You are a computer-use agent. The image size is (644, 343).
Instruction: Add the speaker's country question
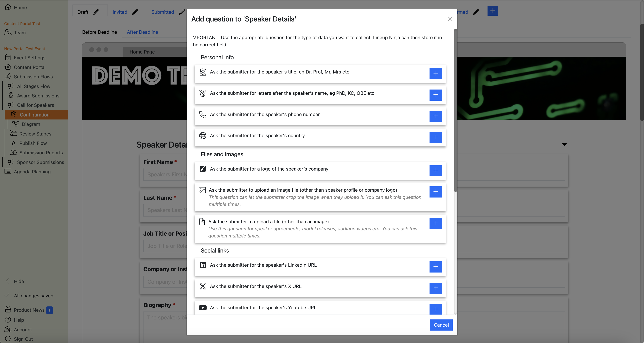click(x=436, y=137)
